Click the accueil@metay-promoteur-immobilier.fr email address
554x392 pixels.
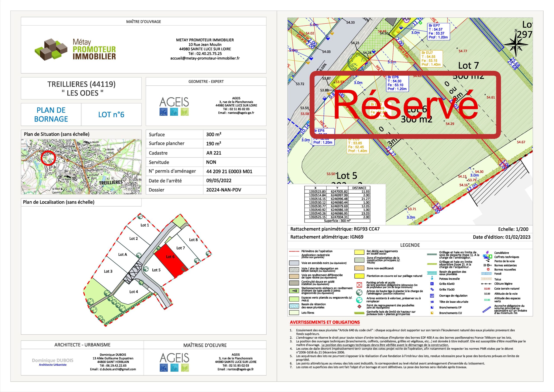[205, 58]
